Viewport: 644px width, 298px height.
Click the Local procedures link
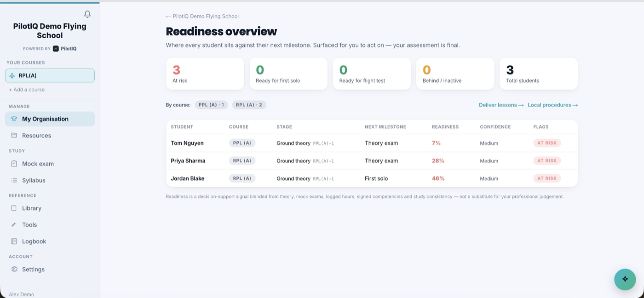click(552, 105)
